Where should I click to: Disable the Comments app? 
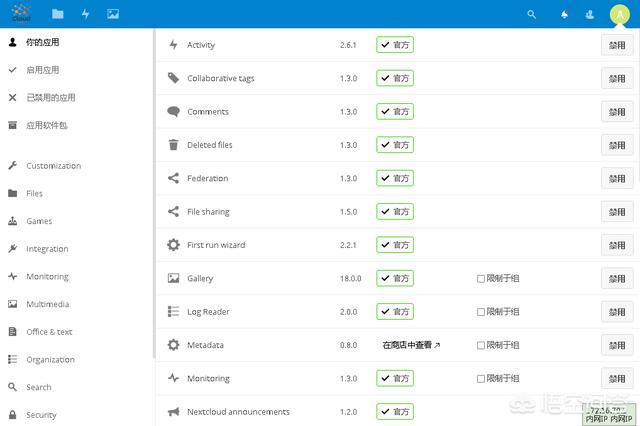tap(617, 112)
